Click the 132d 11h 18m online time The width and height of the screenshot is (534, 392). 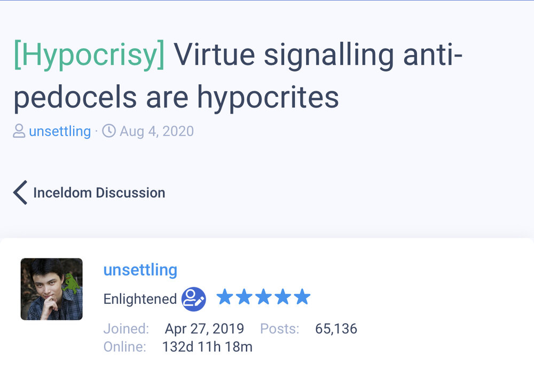(x=207, y=347)
